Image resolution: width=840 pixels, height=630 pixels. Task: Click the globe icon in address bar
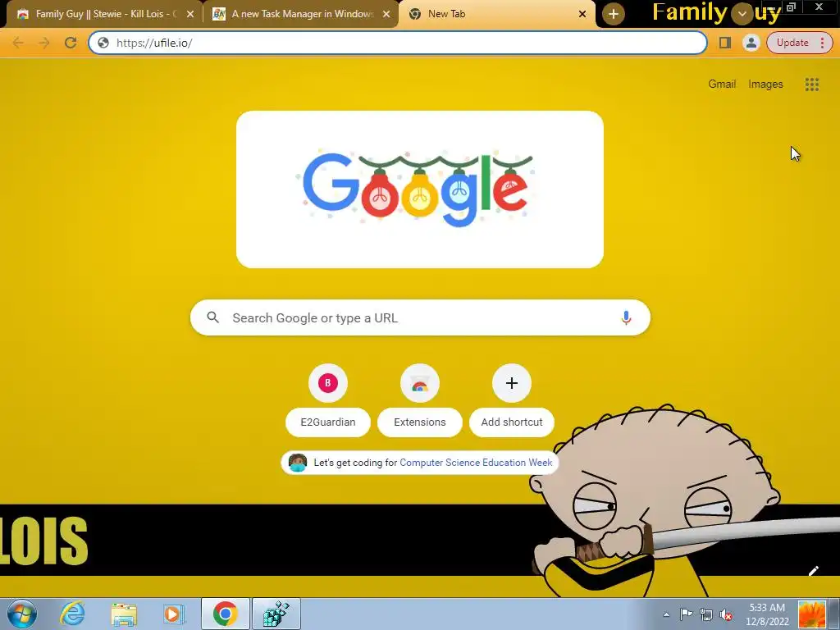coord(103,43)
